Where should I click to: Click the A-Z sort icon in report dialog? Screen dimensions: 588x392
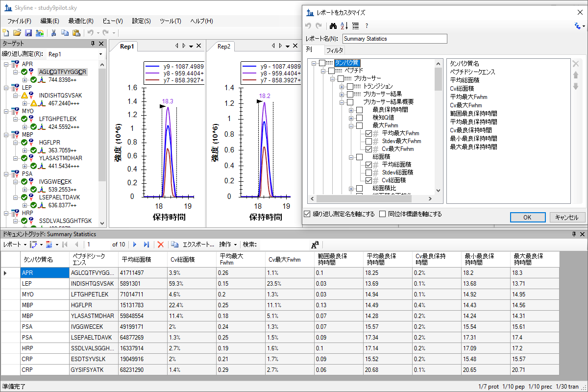click(x=344, y=26)
